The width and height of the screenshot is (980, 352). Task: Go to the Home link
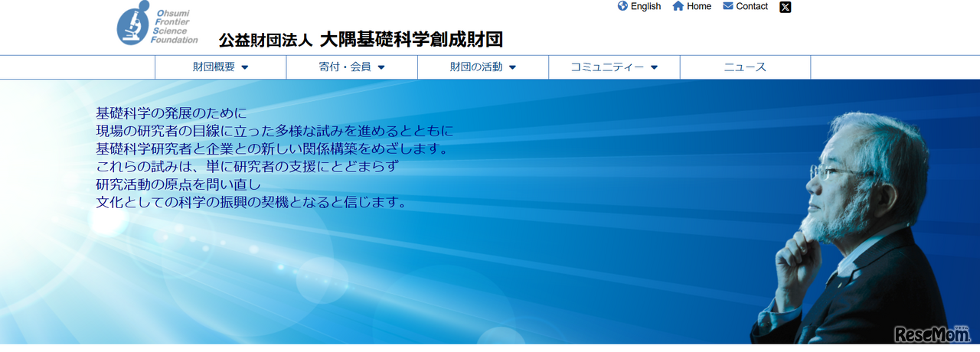click(699, 6)
